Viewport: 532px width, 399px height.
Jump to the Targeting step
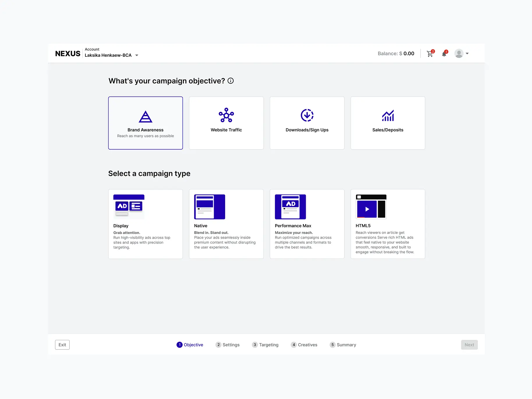[265, 345]
